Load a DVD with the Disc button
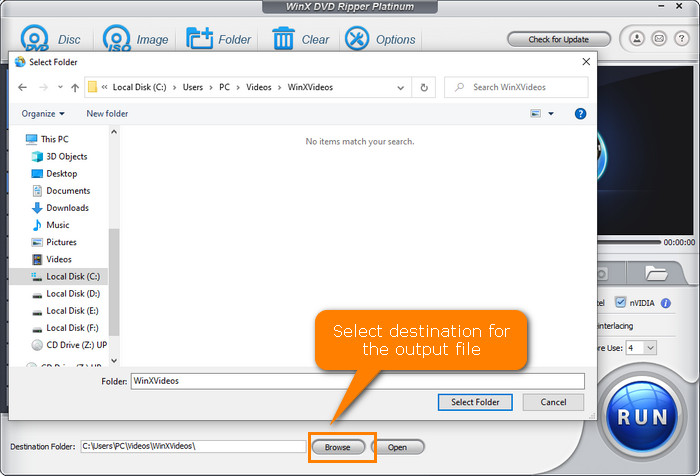This screenshot has width=700, height=476. pos(50,39)
